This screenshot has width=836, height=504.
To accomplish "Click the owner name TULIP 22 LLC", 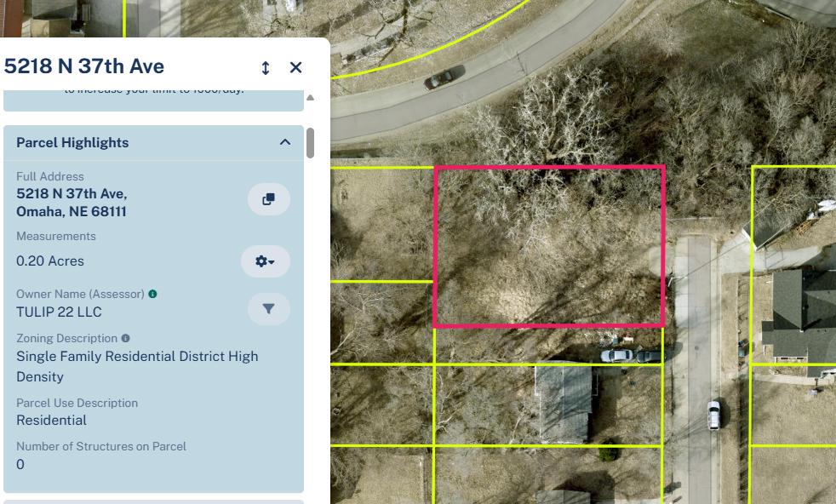I will click(x=59, y=312).
